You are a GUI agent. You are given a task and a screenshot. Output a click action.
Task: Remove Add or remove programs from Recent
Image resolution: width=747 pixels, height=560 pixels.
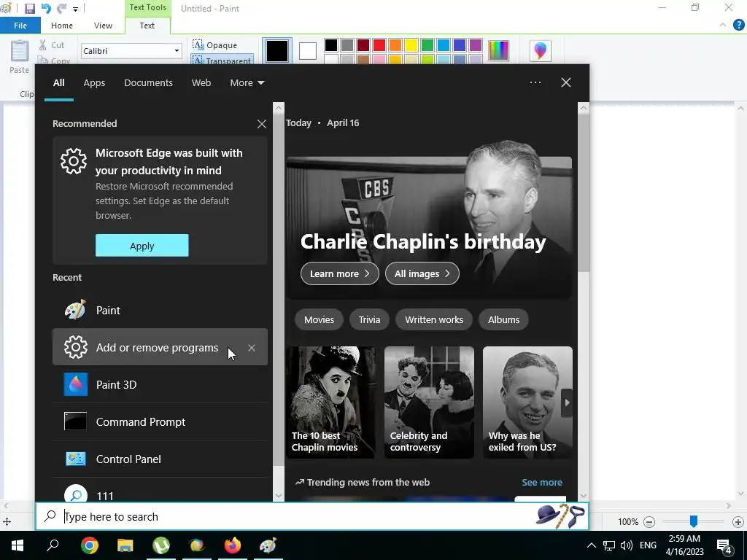tap(252, 348)
